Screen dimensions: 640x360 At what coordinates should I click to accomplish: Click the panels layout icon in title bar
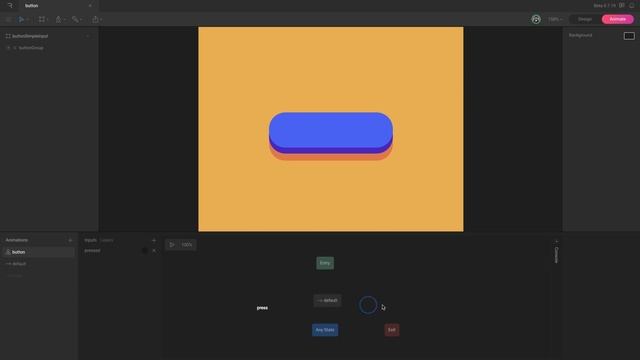pyautogui.click(x=622, y=5)
